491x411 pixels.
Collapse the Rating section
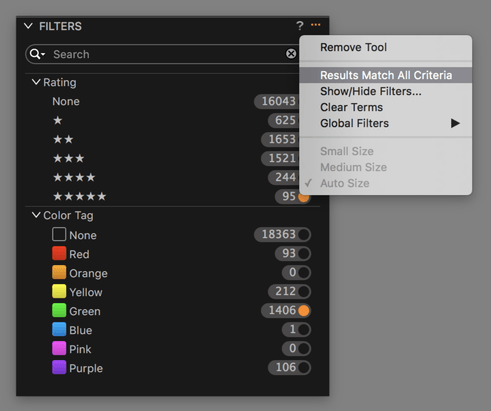click(x=36, y=82)
